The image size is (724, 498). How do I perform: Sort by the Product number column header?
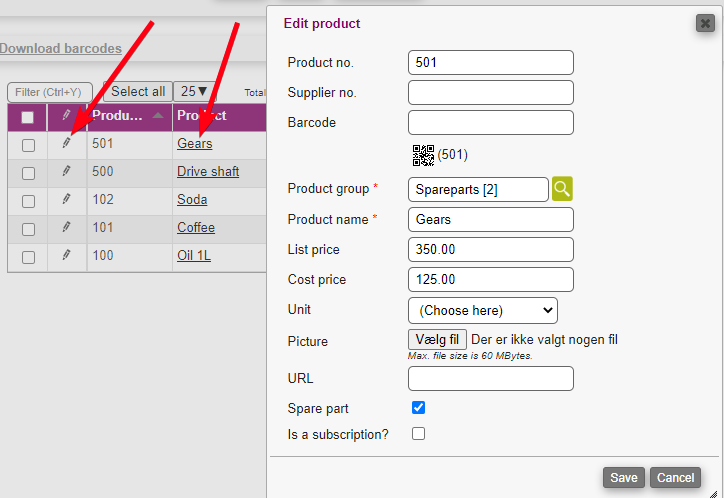pyautogui.click(x=118, y=116)
